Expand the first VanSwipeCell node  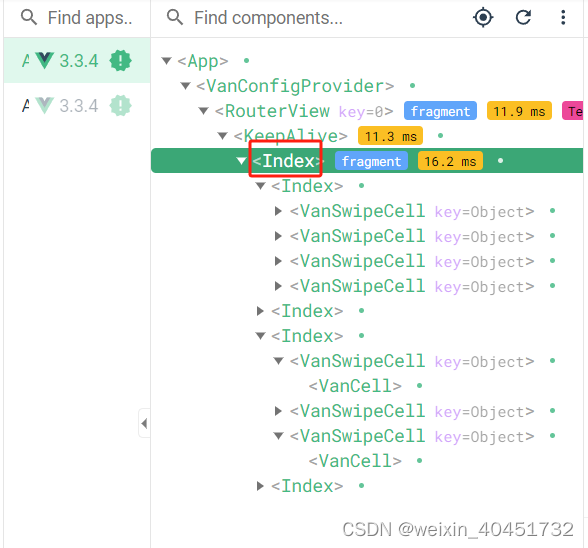click(278, 211)
